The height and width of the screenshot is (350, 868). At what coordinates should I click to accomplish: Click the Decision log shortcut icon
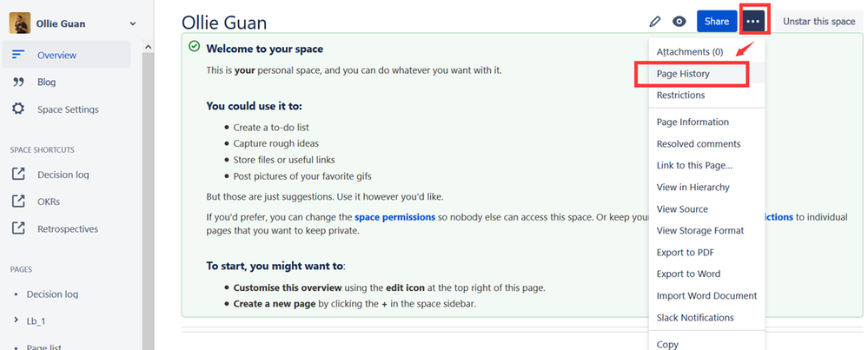pos(18,175)
